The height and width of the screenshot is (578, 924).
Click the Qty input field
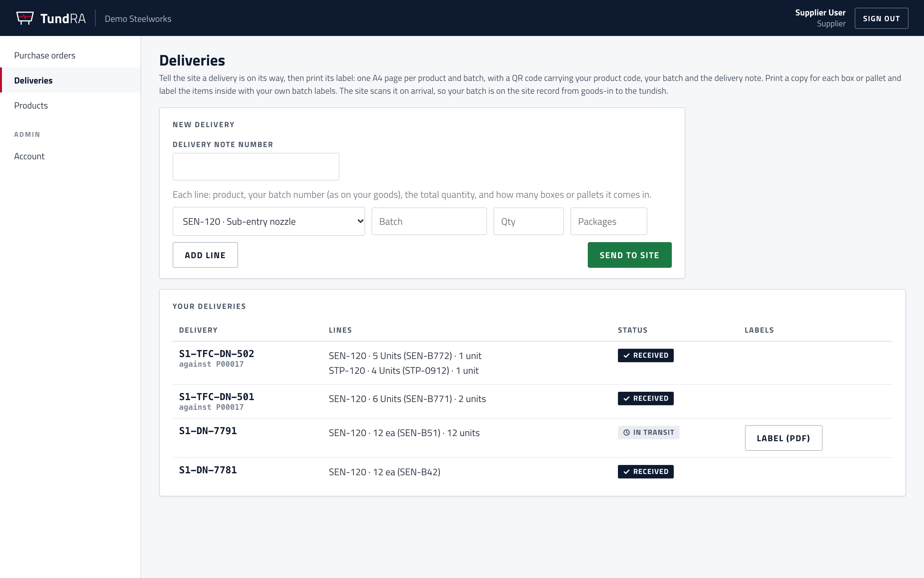tap(528, 221)
